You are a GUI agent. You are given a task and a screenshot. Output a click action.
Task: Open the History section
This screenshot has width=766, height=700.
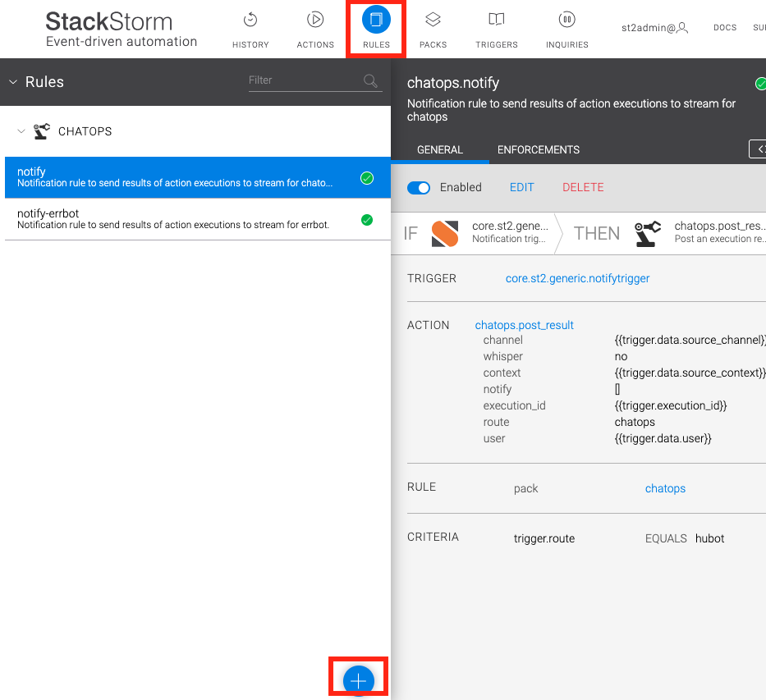[x=250, y=30]
